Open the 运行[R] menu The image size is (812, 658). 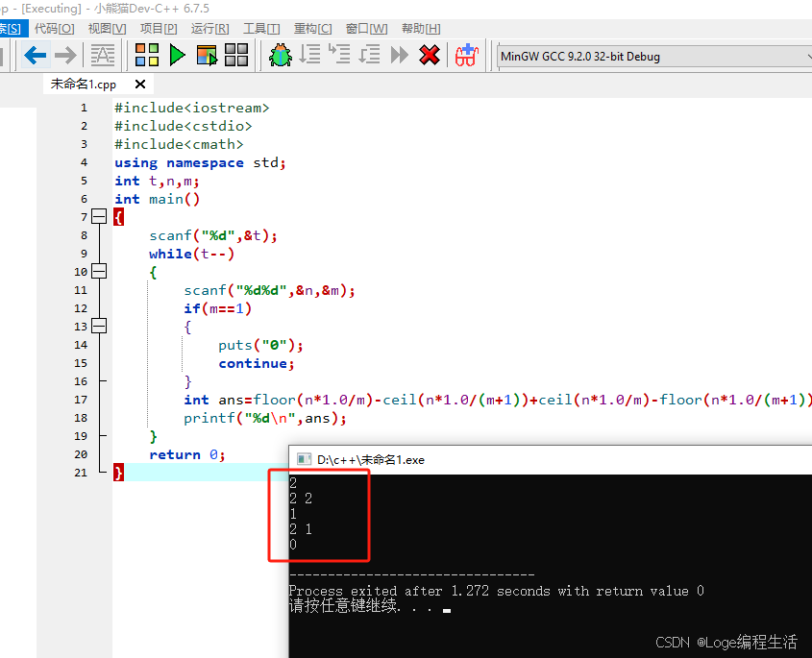coord(209,29)
